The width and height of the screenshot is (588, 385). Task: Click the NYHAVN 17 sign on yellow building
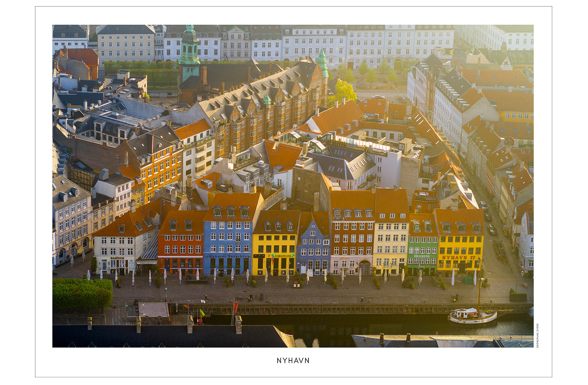[x=458, y=257]
